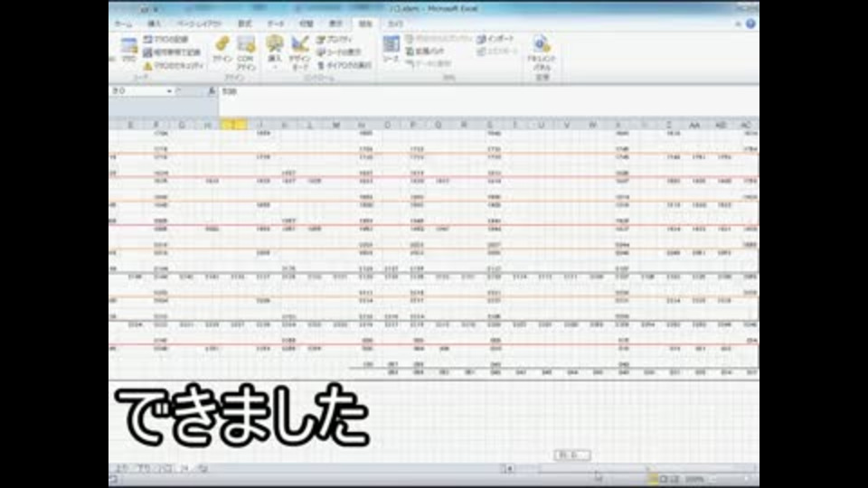Click the form button on the worksheet
Image resolution: width=868 pixels, height=488 pixels.
click(572, 455)
